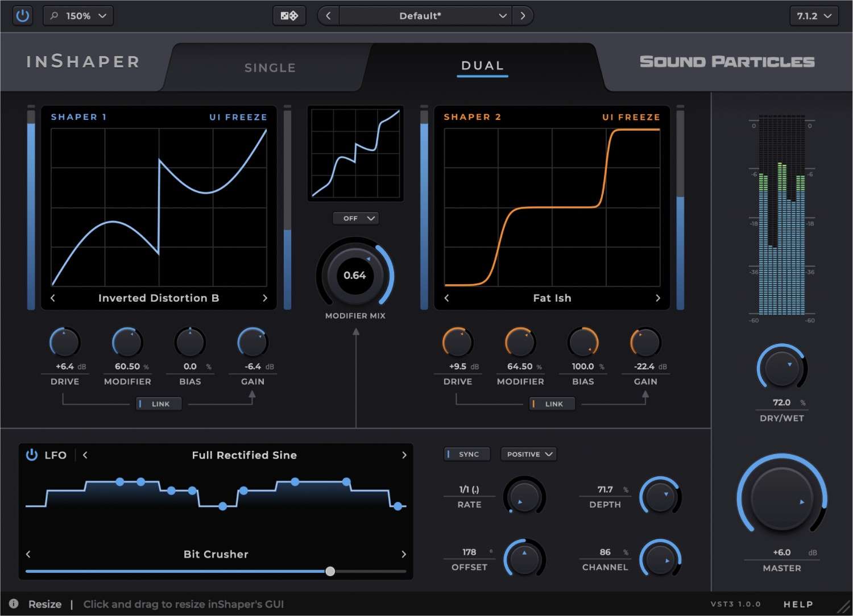Toggle Shaper 1 drive-gain LINK
The image size is (853, 616).
click(159, 403)
